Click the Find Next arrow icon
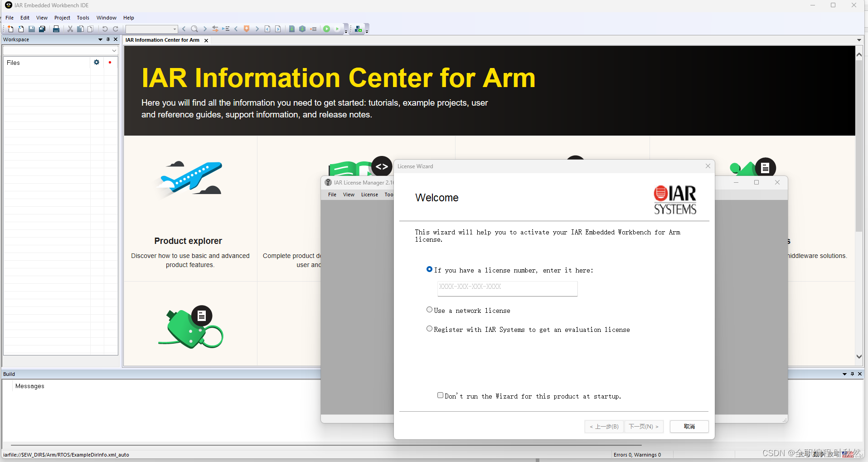Viewport: 868px width, 462px height. tap(205, 29)
